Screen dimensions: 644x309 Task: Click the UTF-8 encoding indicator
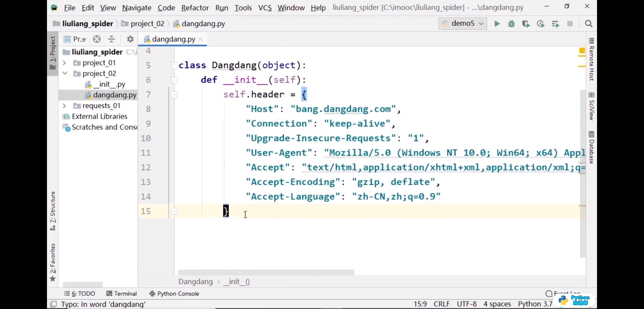(x=467, y=304)
